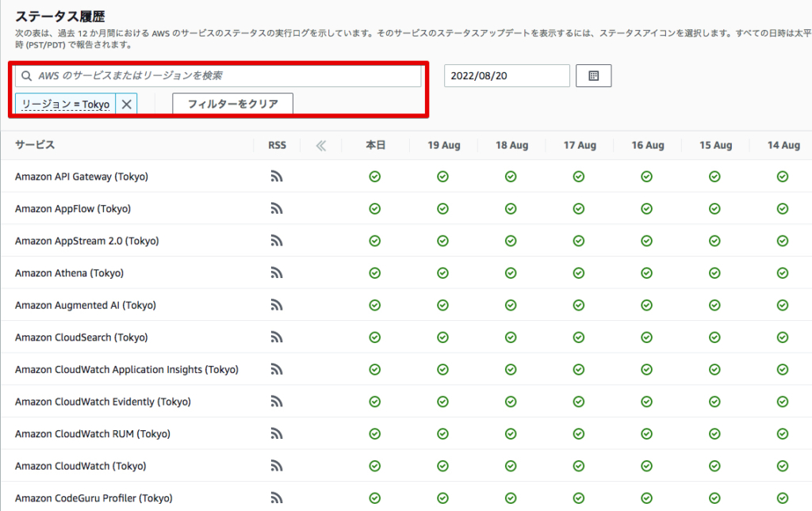Remove the Tokyo region filter chip

tap(125, 104)
